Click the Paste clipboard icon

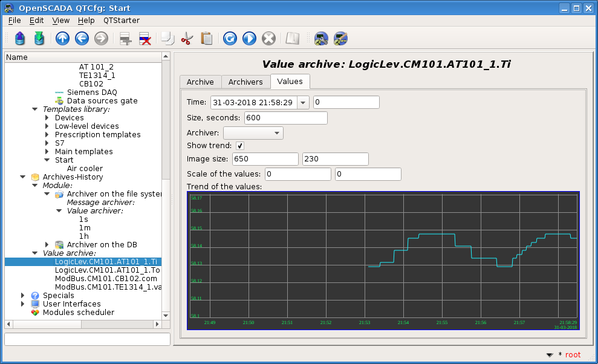coord(206,39)
